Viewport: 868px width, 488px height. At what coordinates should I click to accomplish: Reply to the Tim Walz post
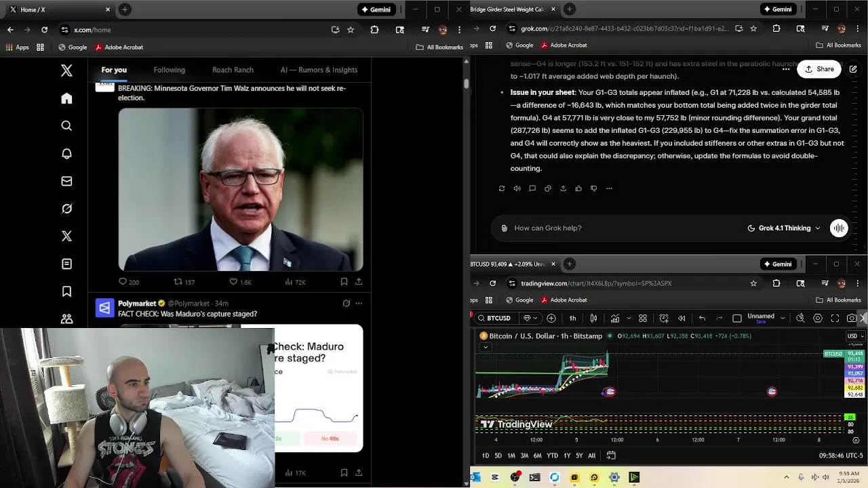pos(128,282)
